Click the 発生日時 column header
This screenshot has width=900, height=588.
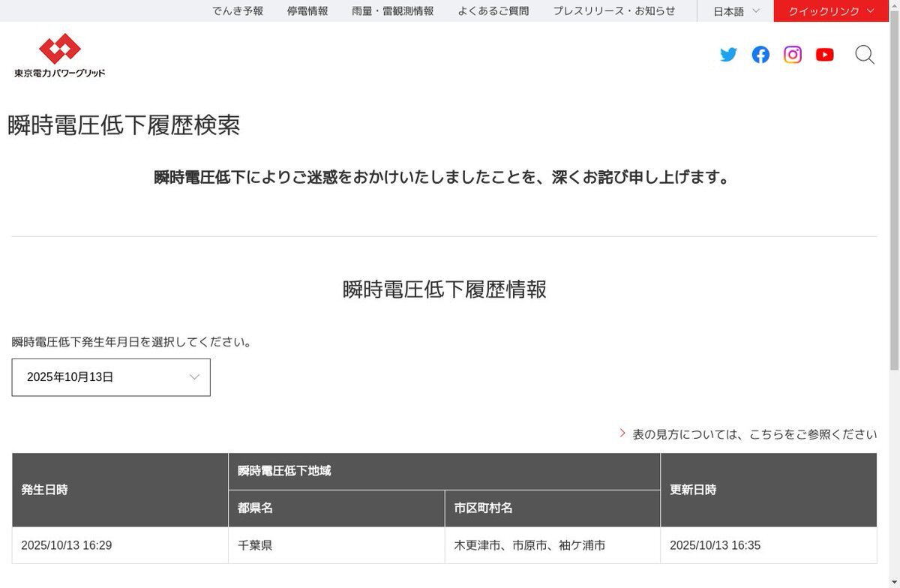point(45,490)
